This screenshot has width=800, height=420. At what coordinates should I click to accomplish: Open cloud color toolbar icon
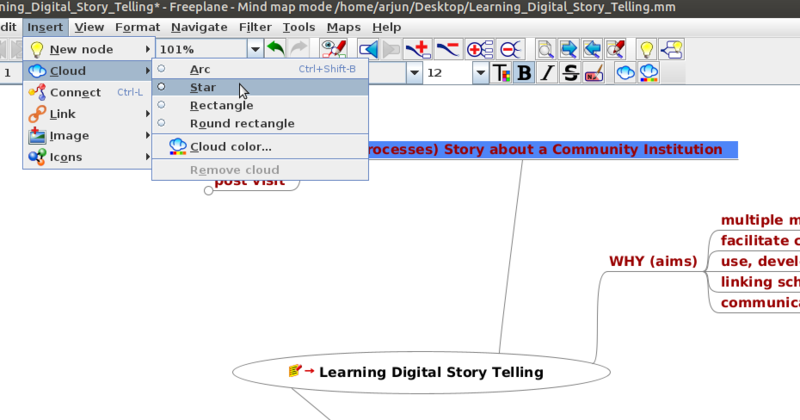pyautogui.click(x=648, y=73)
